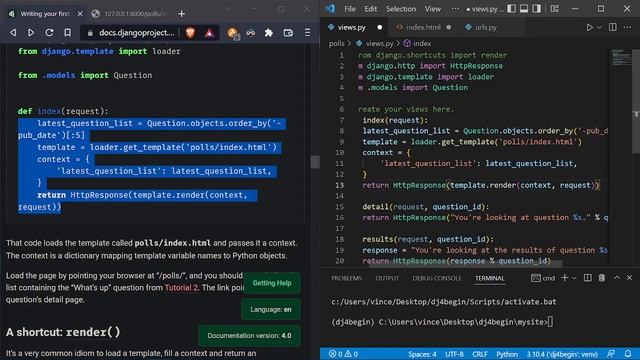Change the UTF-8 file encoding

coord(454,354)
